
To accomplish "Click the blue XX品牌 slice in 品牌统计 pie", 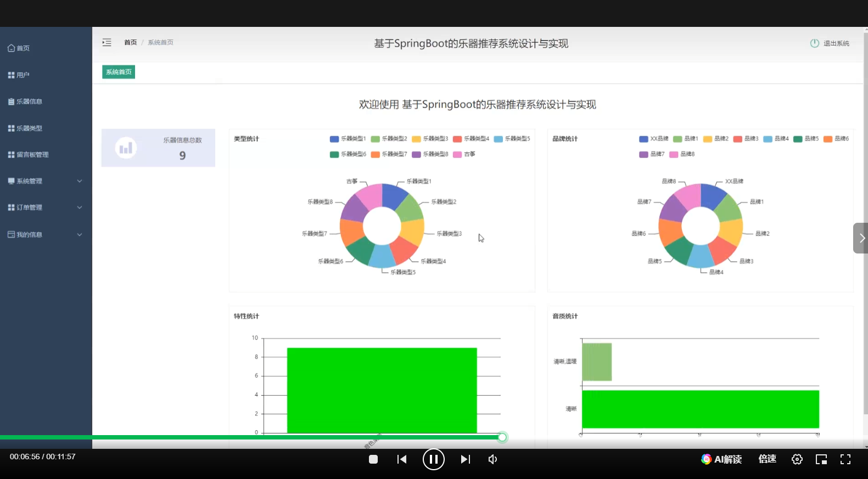I will (712, 196).
